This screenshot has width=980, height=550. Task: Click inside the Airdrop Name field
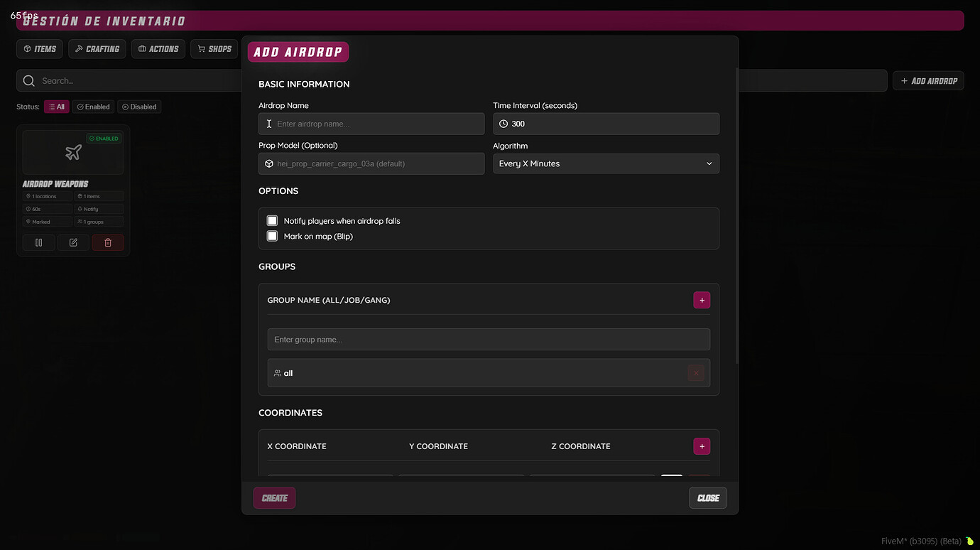click(x=371, y=123)
